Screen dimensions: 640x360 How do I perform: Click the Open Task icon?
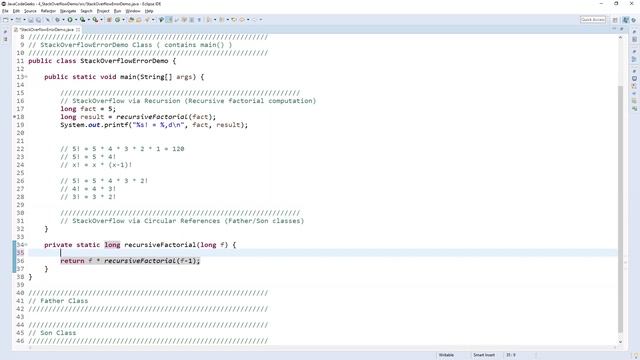click(x=138, y=20)
